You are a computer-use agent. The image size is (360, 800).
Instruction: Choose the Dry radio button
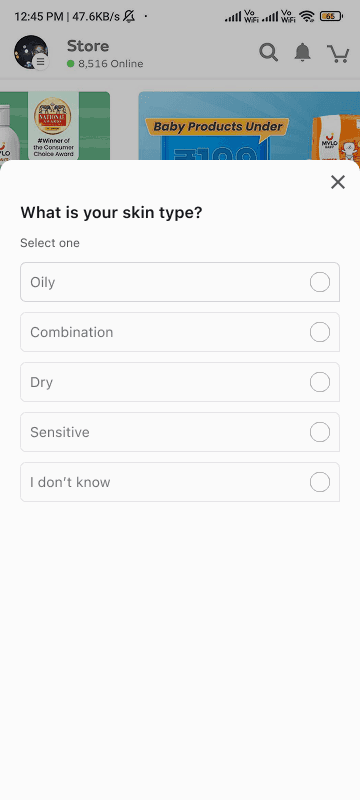pos(320,382)
